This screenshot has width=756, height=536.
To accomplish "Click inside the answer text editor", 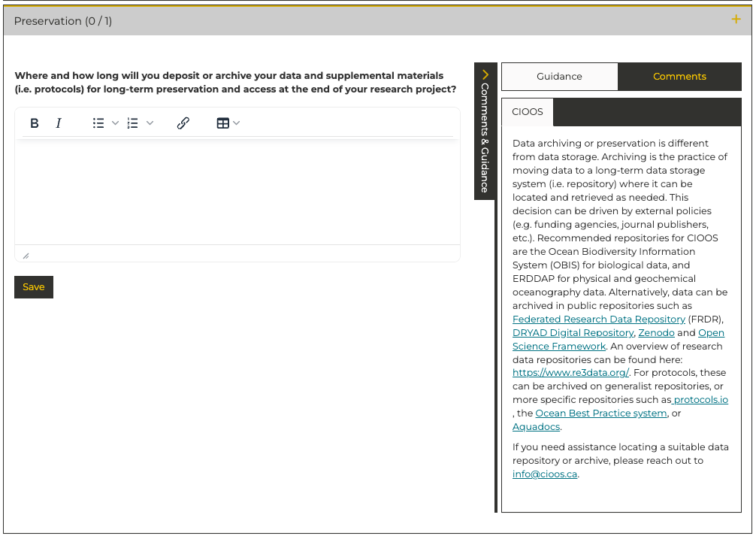I will [237, 188].
